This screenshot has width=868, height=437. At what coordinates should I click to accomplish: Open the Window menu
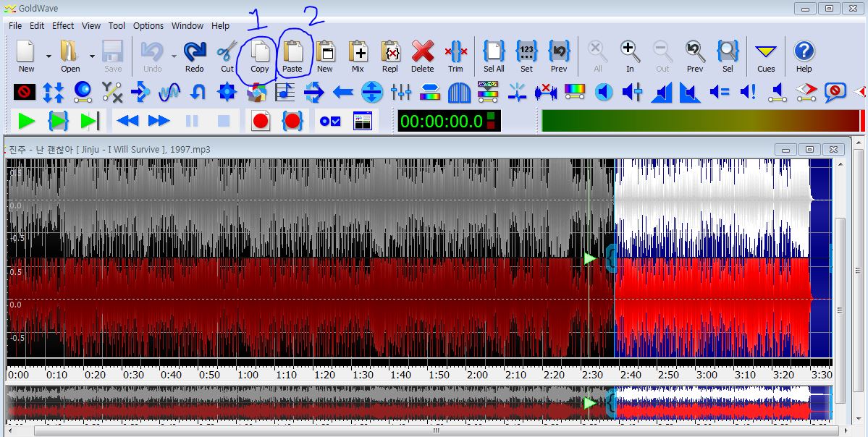(x=187, y=25)
